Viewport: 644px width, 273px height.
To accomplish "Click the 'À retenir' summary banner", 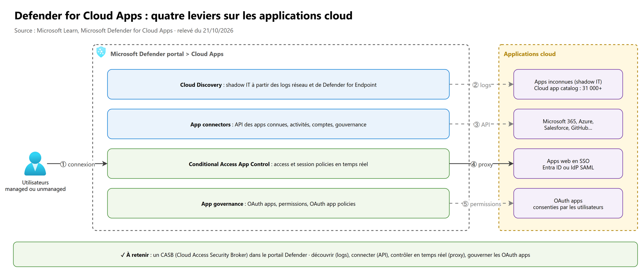I will pos(325,254).
